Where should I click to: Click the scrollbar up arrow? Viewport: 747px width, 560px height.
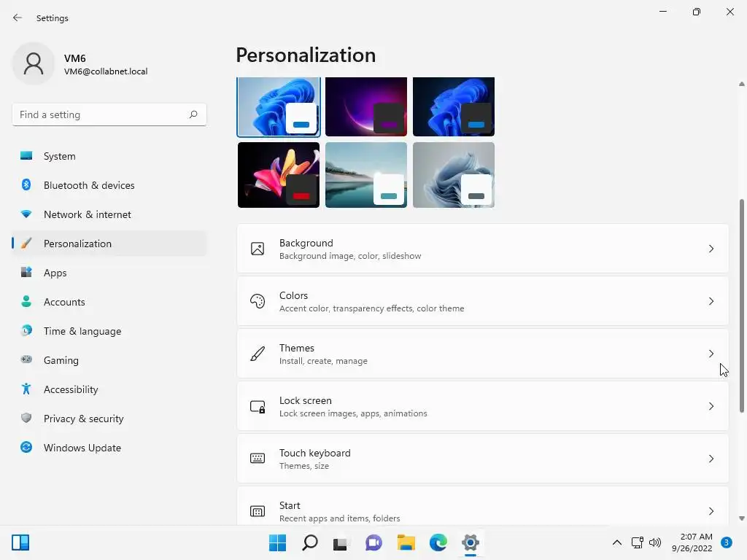pos(742,84)
